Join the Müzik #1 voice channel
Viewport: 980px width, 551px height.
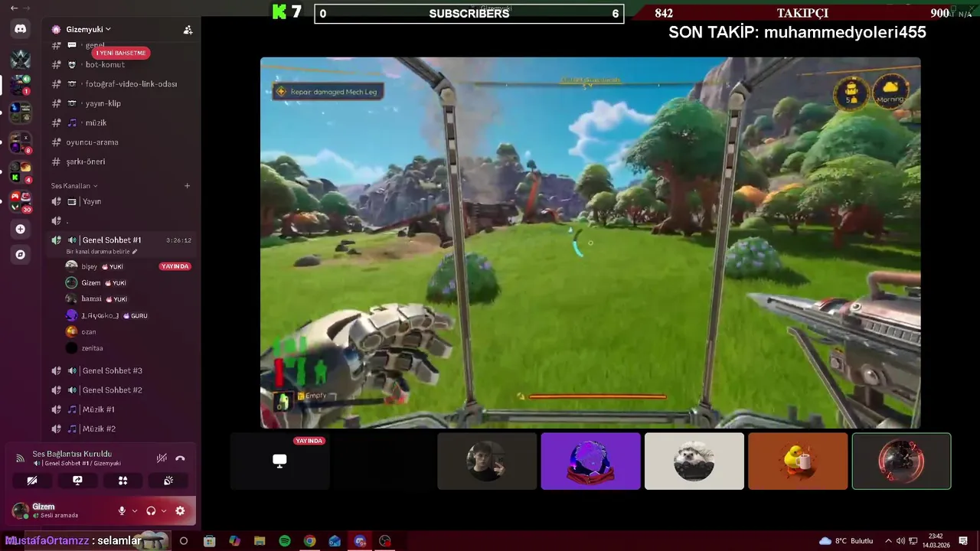(121, 409)
